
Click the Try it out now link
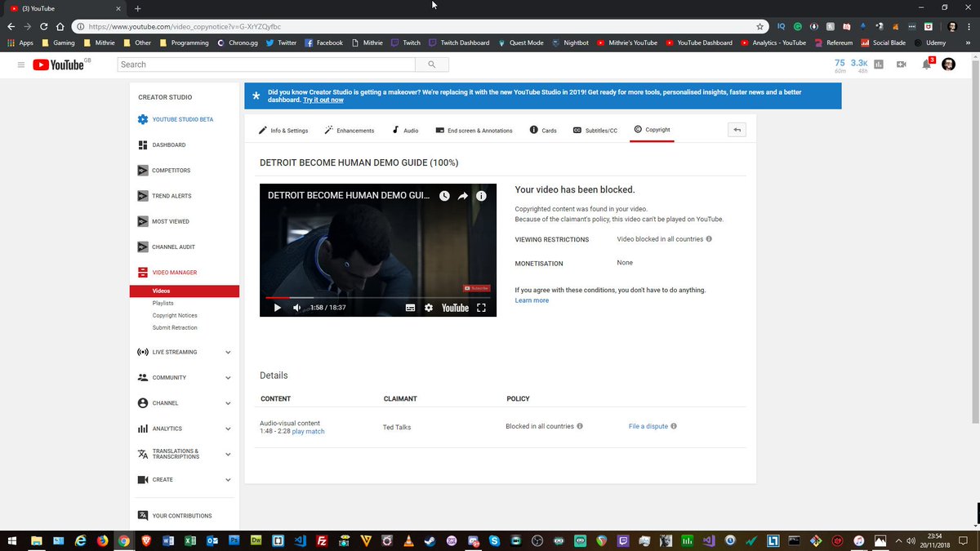click(323, 100)
